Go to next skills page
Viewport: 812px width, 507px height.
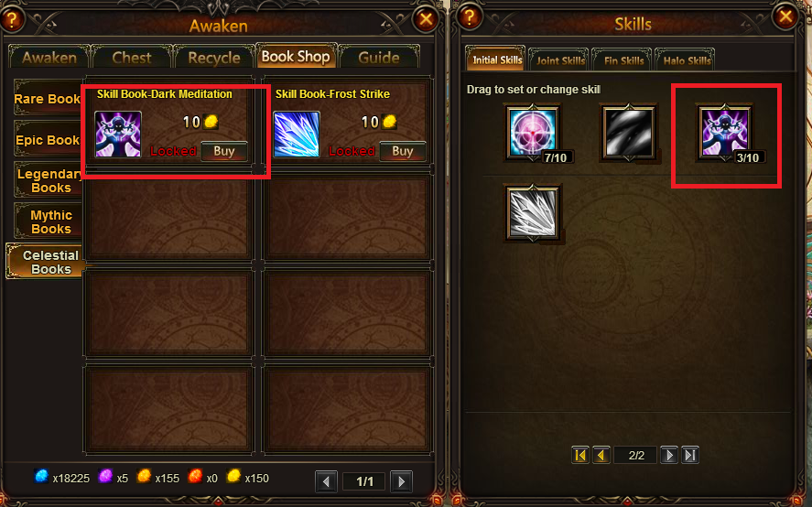coord(669,455)
